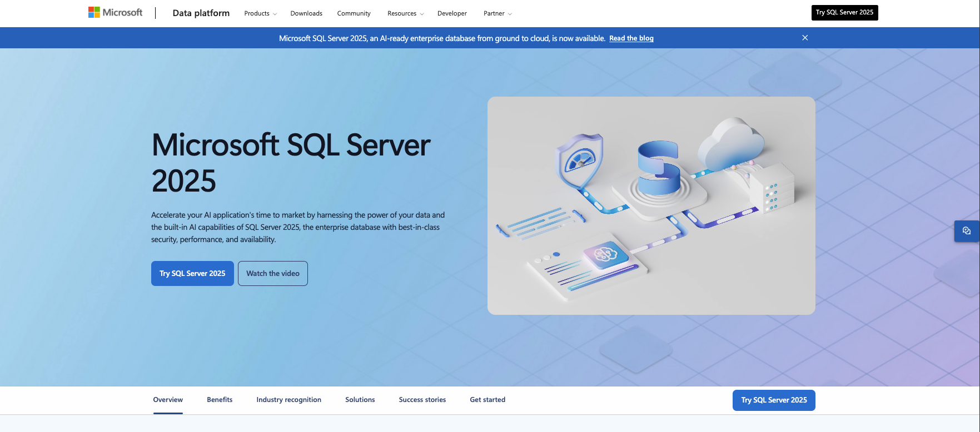This screenshot has width=980, height=432.
Task: Play via the Watch the video button
Action: pyautogui.click(x=273, y=274)
